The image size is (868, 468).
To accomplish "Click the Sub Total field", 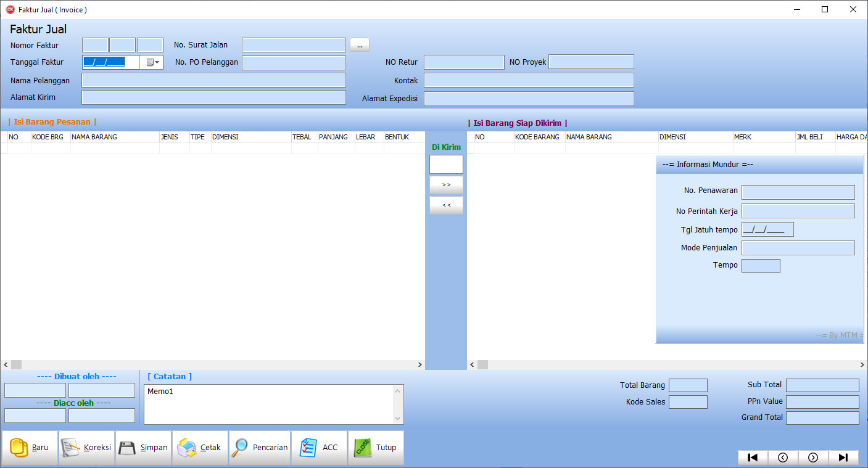I will point(822,385).
